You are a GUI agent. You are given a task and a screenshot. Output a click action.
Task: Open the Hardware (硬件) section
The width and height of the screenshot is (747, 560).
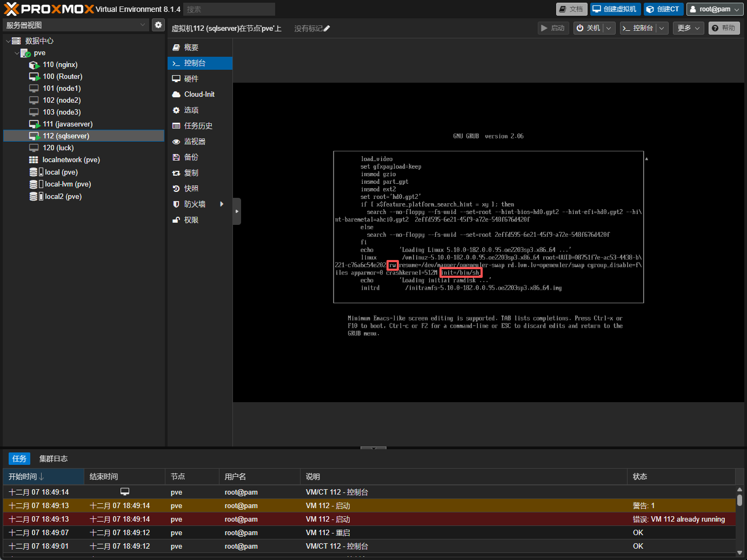200,79
